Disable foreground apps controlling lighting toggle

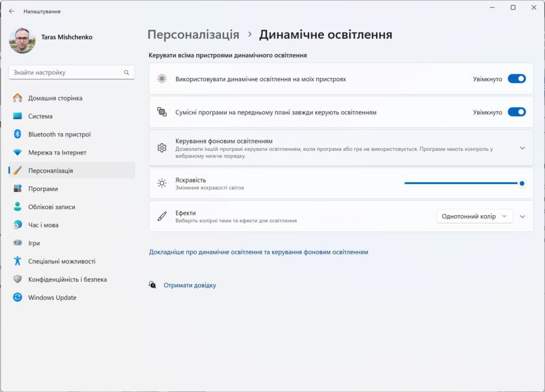tap(517, 112)
